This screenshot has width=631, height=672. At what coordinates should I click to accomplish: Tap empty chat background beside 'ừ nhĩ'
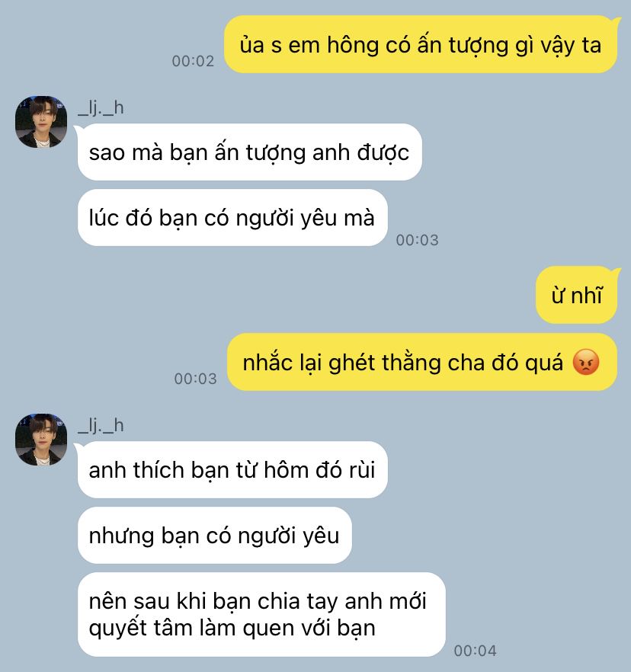tap(300, 295)
